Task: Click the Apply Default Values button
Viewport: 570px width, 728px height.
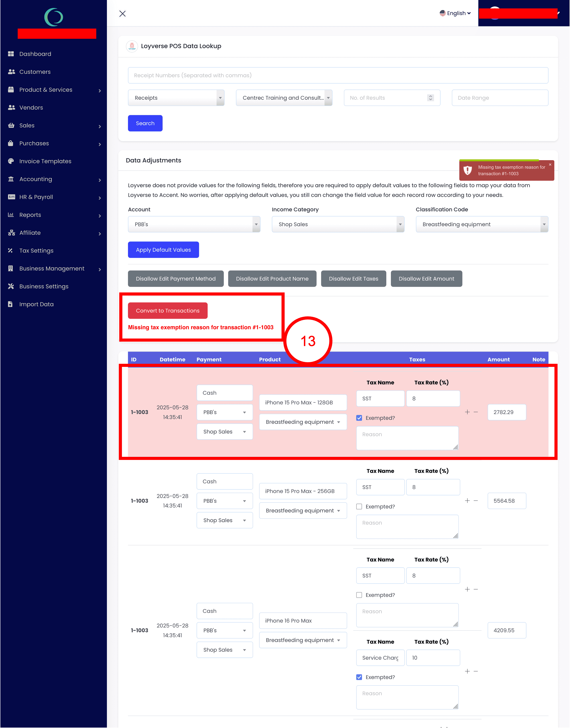Action: pos(163,250)
